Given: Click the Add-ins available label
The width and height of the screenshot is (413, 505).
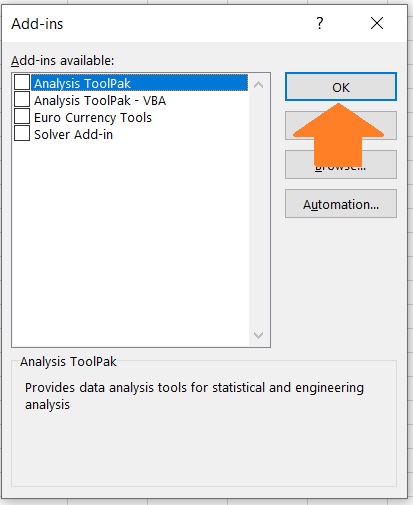Looking at the screenshot, I should click(x=62, y=61).
